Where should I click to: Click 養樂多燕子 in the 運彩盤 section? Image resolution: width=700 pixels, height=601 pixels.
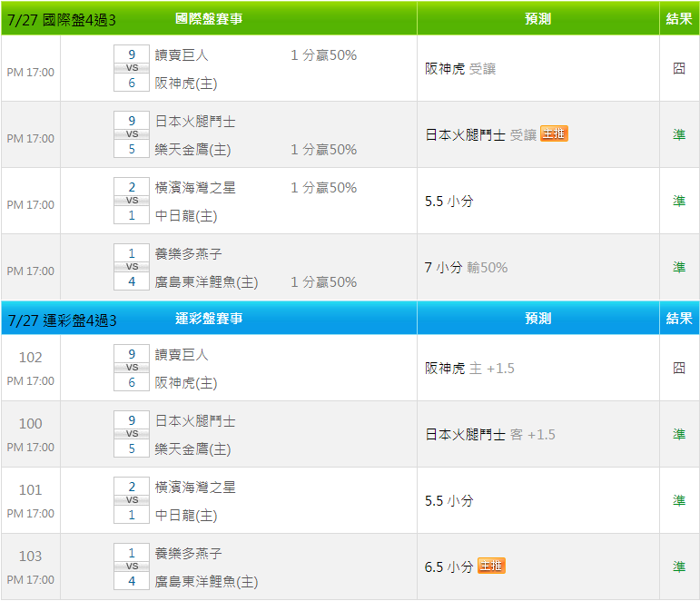pos(189,553)
